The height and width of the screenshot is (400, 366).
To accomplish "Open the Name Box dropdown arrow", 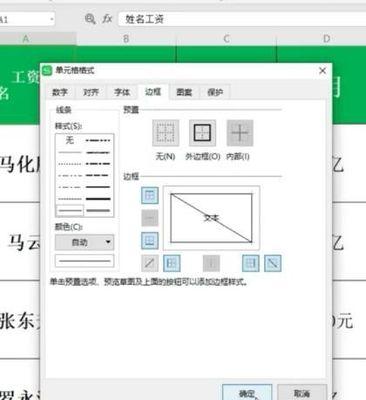I will [52, 19].
